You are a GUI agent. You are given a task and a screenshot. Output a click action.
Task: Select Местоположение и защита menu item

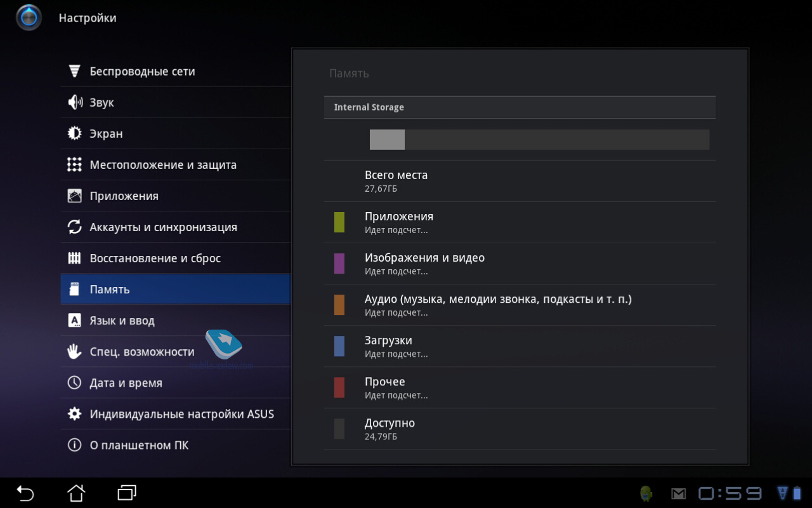[x=163, y=164]
